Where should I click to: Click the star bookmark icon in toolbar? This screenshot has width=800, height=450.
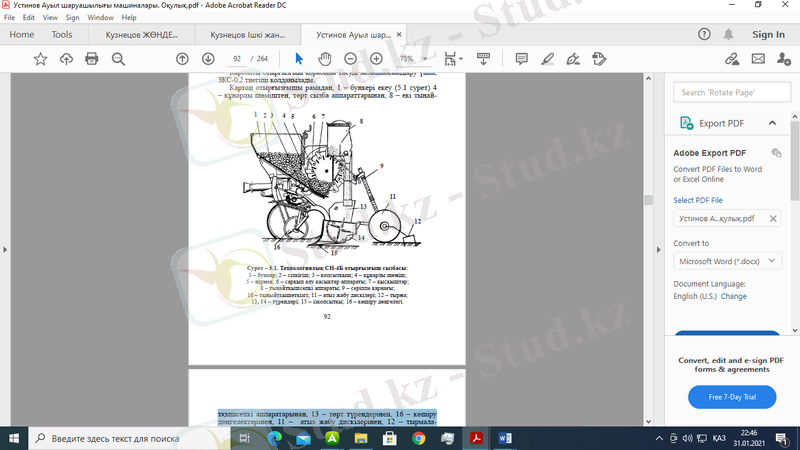coord(40,59)
